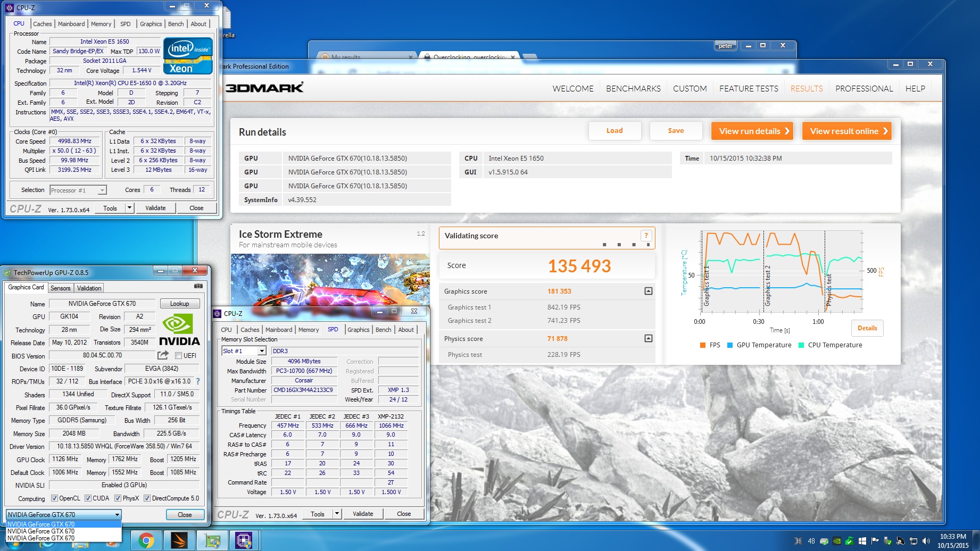Open the Tools dropdown arrow in lower CPU-Z
980x551 pixels.
pyautogui.click(x=337, y=514)
